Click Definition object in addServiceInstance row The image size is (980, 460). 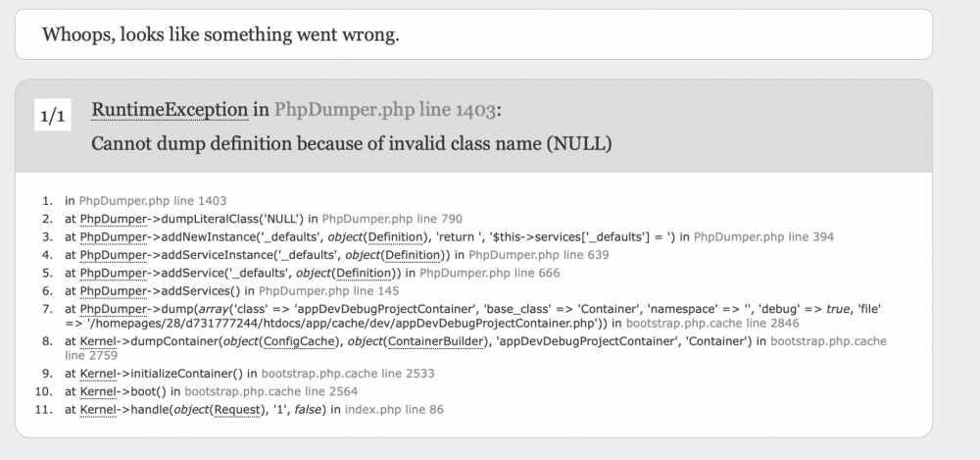[x=413, y=254]
